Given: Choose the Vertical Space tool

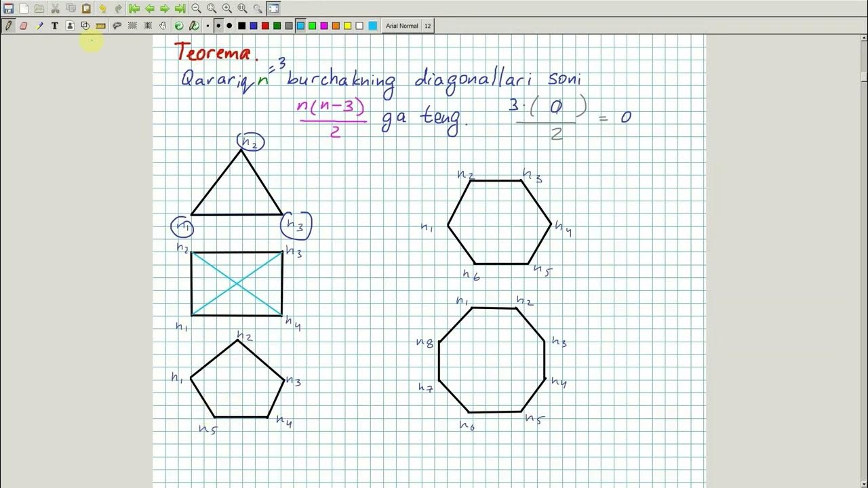Looking at the screenshot, I should [147, 26].
